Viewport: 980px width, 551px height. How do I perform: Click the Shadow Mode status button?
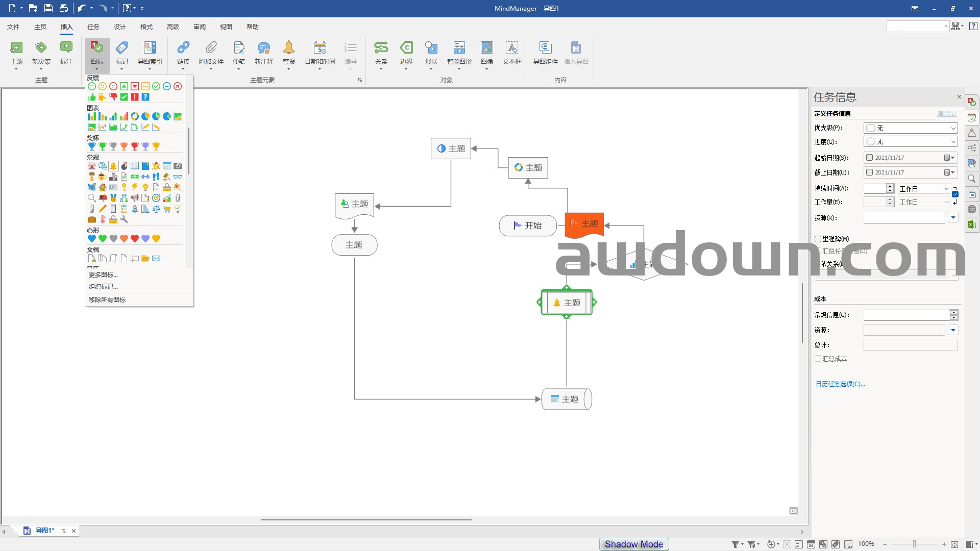(x=633, y=544)
